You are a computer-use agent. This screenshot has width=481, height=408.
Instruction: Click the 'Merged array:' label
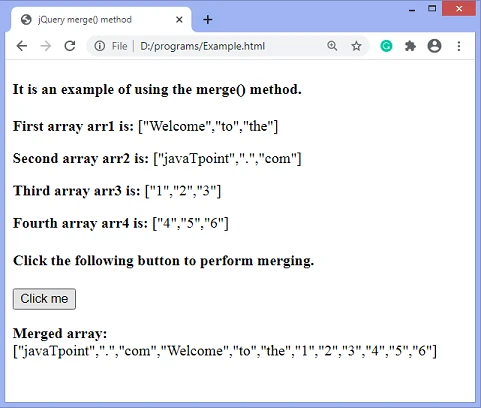pos(60,333)
